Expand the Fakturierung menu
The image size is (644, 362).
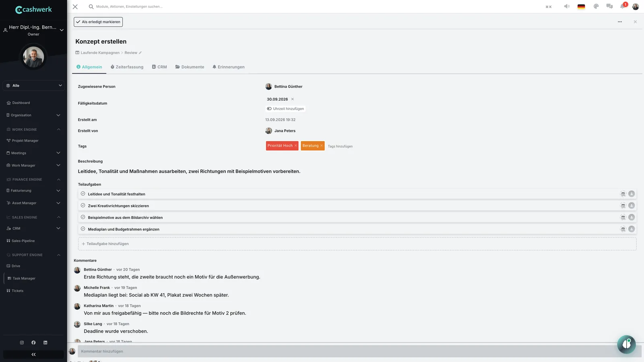[58, 191]
